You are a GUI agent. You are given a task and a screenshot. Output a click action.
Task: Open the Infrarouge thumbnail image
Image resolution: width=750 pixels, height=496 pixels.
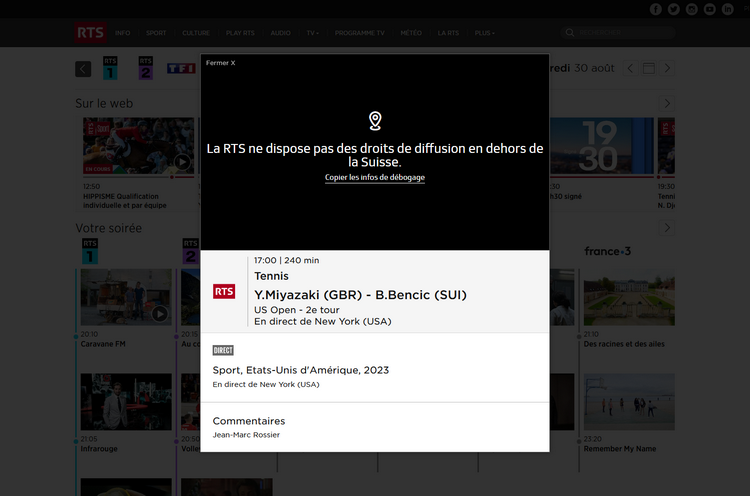click(126, 402)
